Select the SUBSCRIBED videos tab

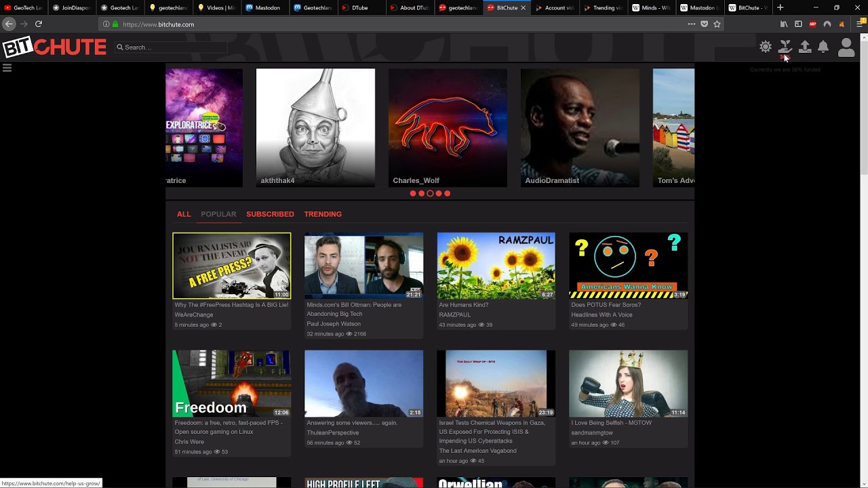coord(270,214)
